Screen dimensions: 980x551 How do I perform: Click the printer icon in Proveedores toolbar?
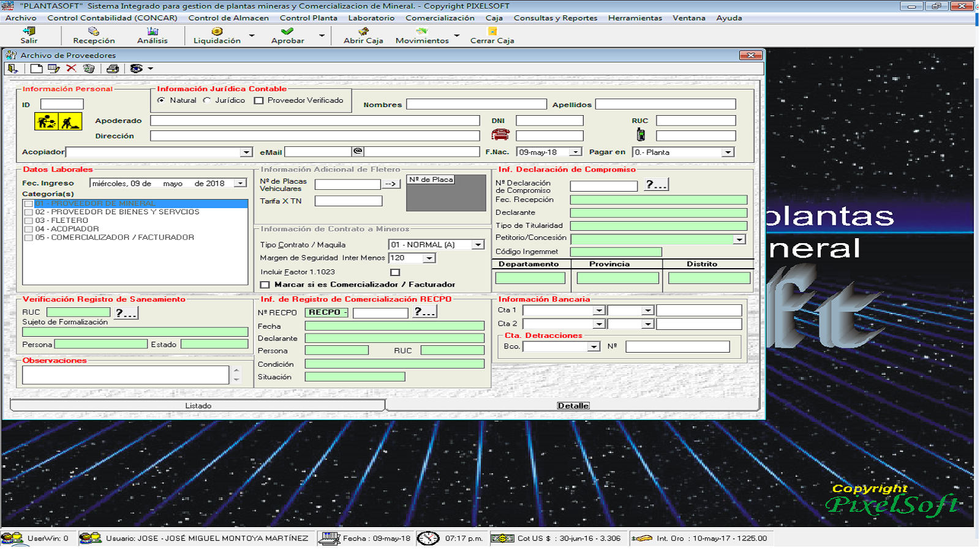[x=113, y=69]
